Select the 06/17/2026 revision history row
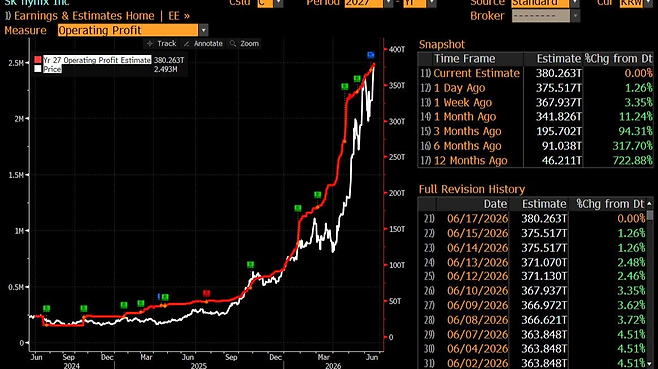Image resolution: width=658 pixels, height=369 pixels. pos(532,219)
